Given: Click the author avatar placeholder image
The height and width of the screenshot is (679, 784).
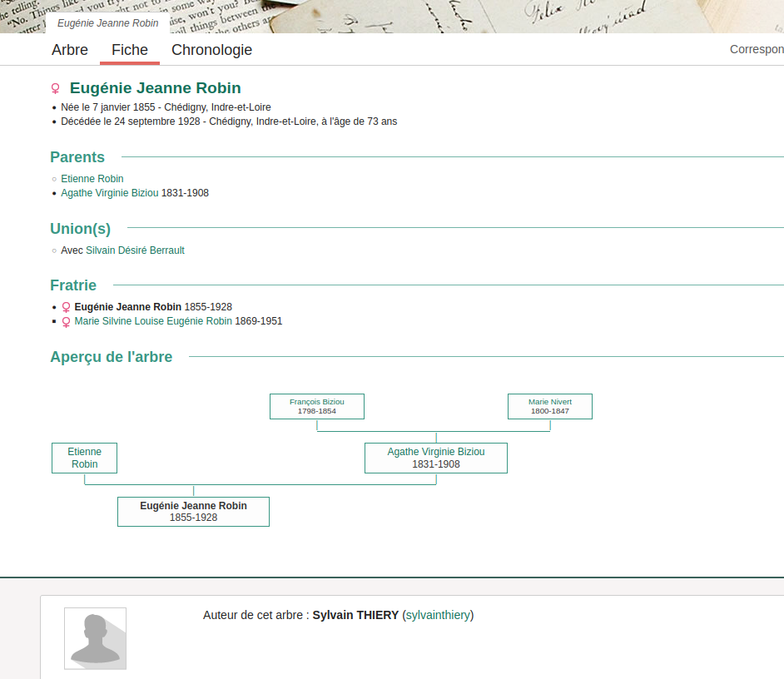Looking at the screenshot, I should coord(95,638).
